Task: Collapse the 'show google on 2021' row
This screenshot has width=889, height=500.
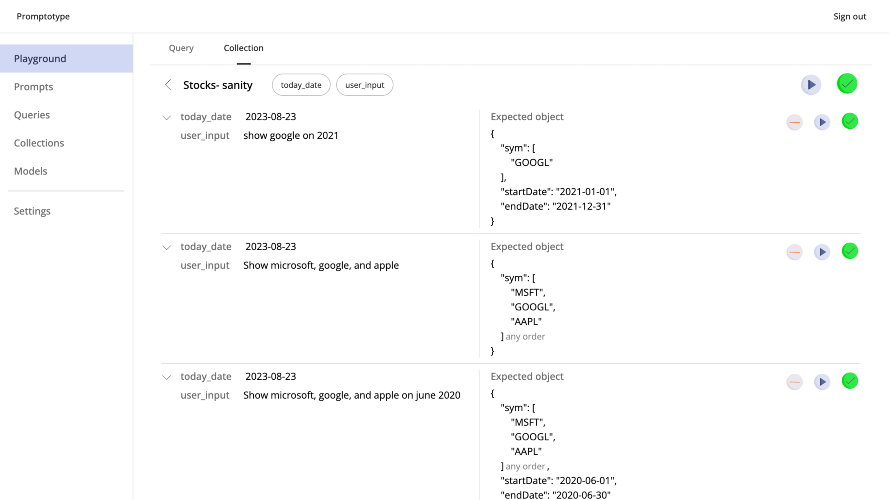Action: point(166,117)
